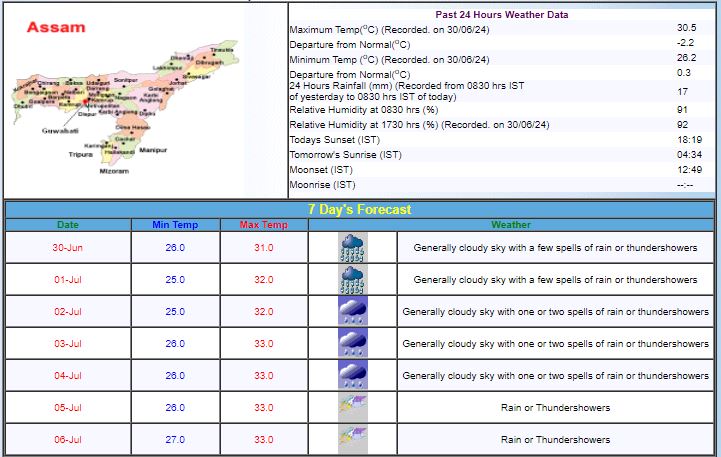
Task: Click 02-Jul weather description text
Action: pyautogui.click(x=555, y=311)
